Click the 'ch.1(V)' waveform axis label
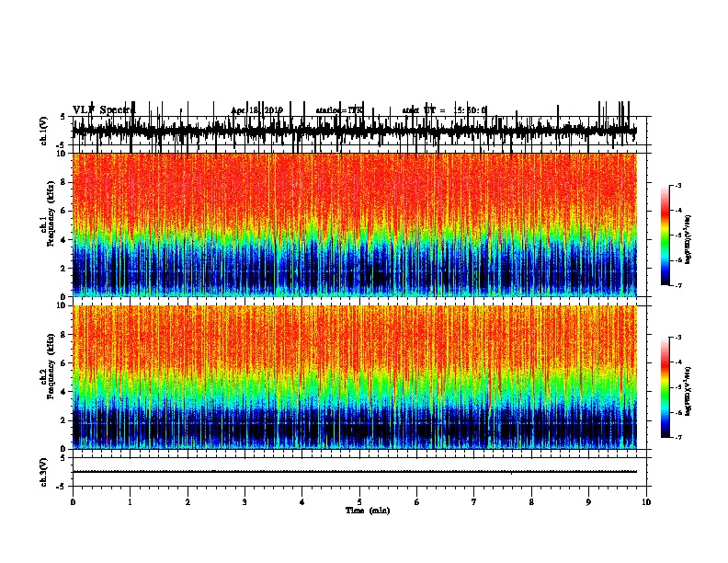This screenshot has width=728, height=563. pyautogui.click(x=44, y=131)
